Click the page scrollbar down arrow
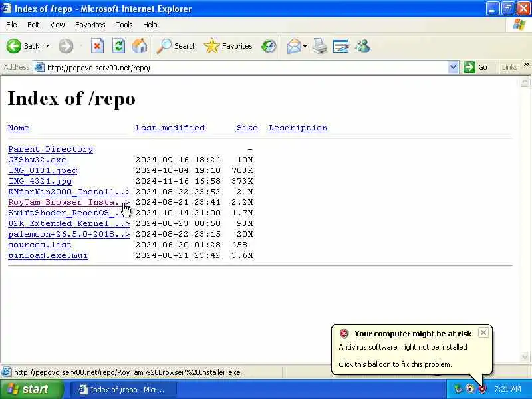 click(525, 357)
